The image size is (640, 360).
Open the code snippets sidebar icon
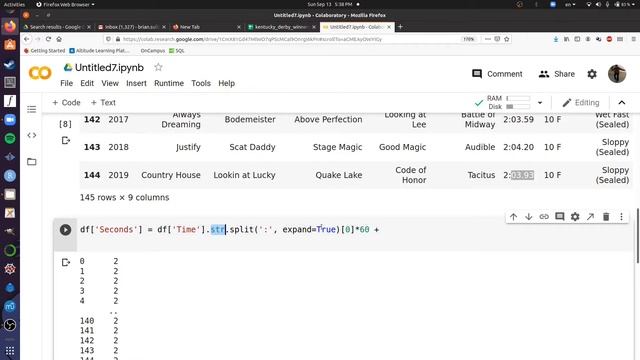point(31,135)
